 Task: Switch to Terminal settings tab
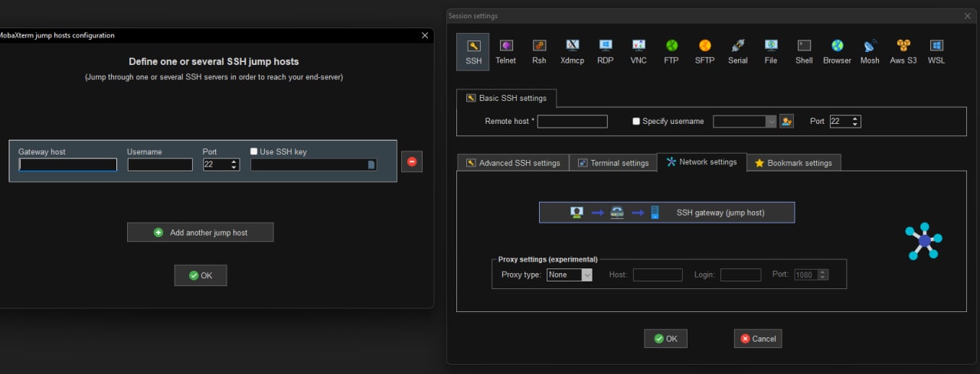click(612, 163)
